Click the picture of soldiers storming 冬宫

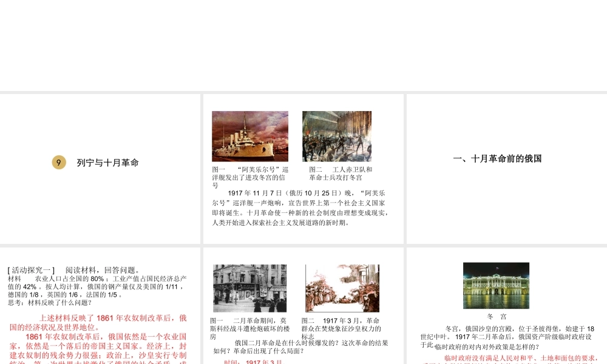click(337, 136)
